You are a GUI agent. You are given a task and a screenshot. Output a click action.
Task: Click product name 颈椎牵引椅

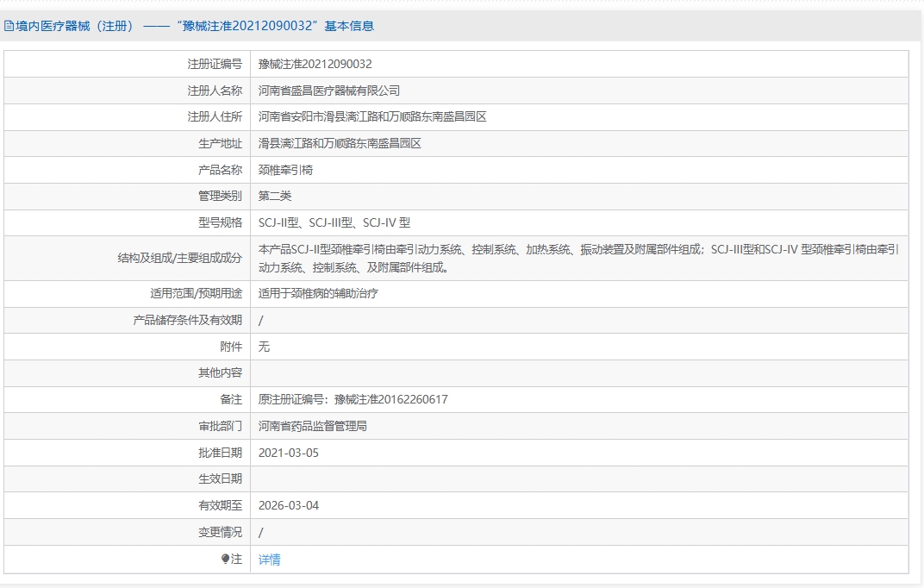pos(286,170)
